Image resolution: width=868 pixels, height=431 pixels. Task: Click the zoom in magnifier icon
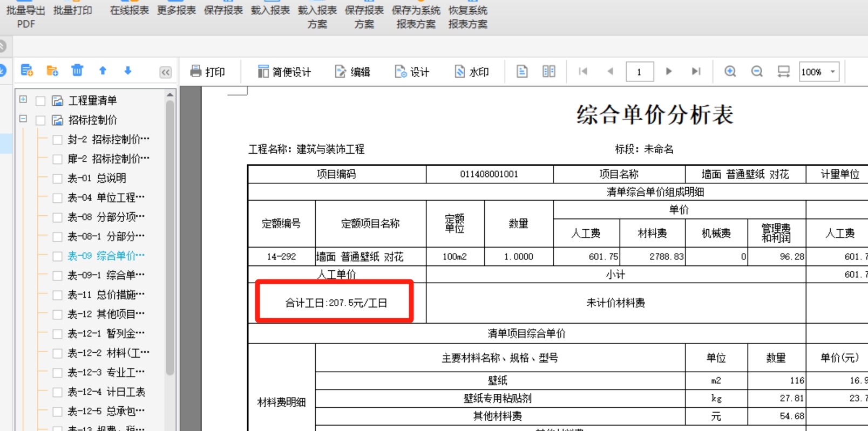click(x=730, y=71)
